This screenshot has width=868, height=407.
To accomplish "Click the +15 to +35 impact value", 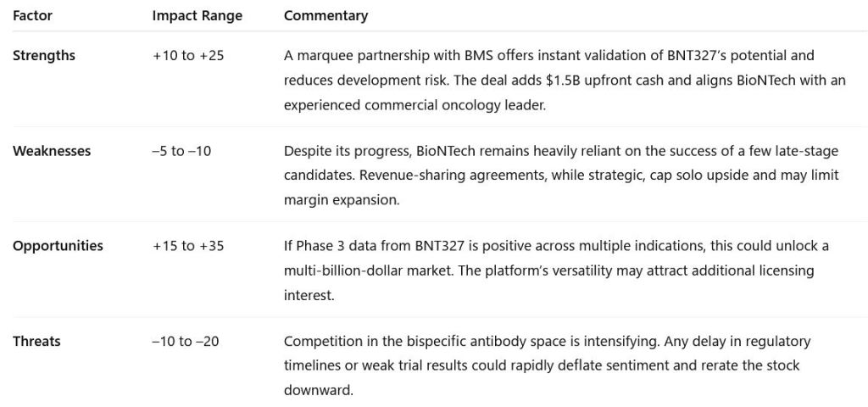I will pos(187,246).
